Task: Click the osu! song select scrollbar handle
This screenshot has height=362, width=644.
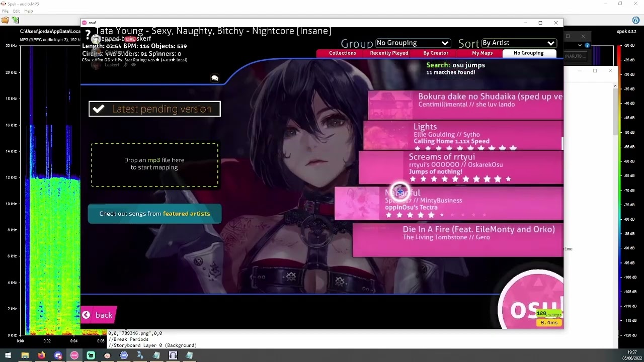Action: pos(562,143)
